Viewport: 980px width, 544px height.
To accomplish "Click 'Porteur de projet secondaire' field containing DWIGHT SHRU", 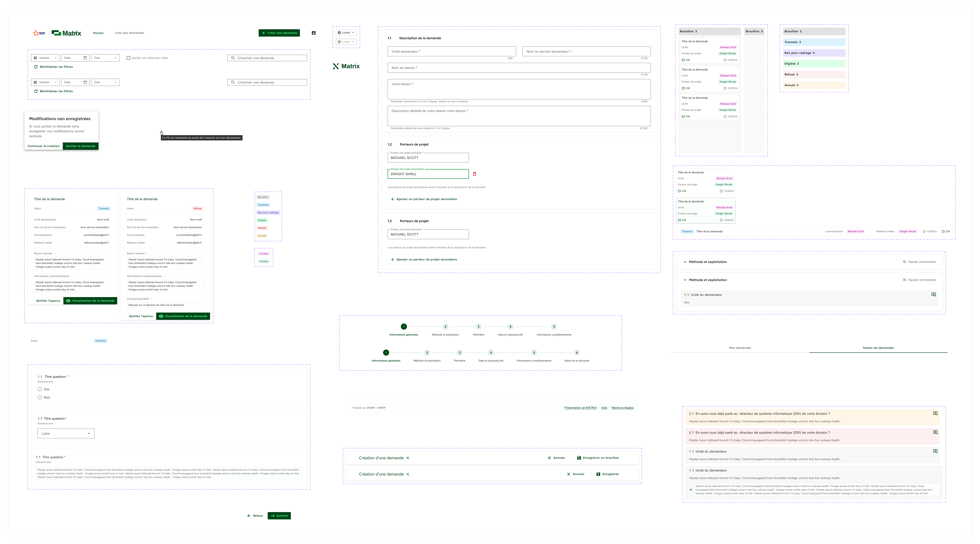I will click(428, 174).
